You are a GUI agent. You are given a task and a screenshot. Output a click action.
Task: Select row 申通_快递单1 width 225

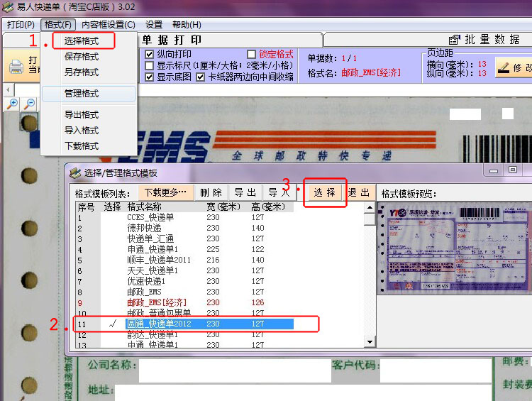(x=184, y=249)
